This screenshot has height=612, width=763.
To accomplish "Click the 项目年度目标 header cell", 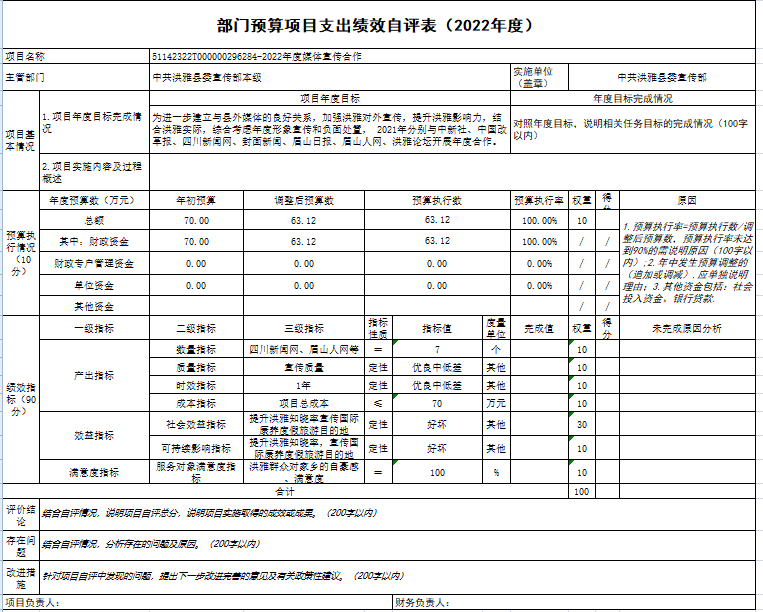I will (x=330, y=99).
